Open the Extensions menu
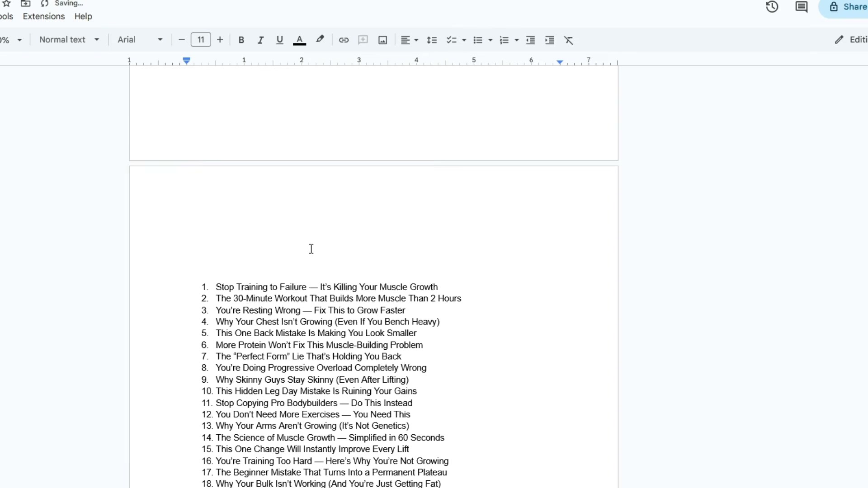868x488 pixels. coord(44,16)
